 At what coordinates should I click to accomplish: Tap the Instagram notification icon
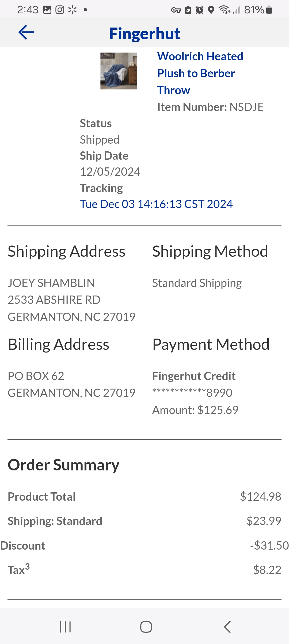[x=60, y=10]
